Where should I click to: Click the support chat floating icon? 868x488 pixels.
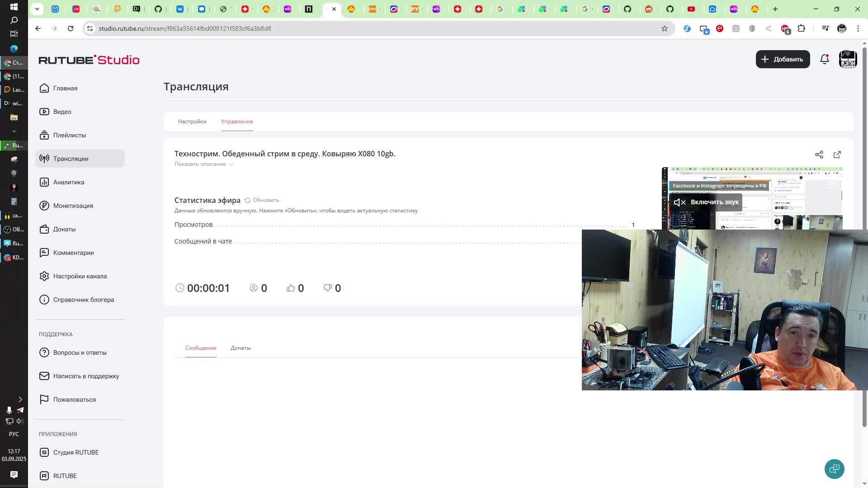834,469
